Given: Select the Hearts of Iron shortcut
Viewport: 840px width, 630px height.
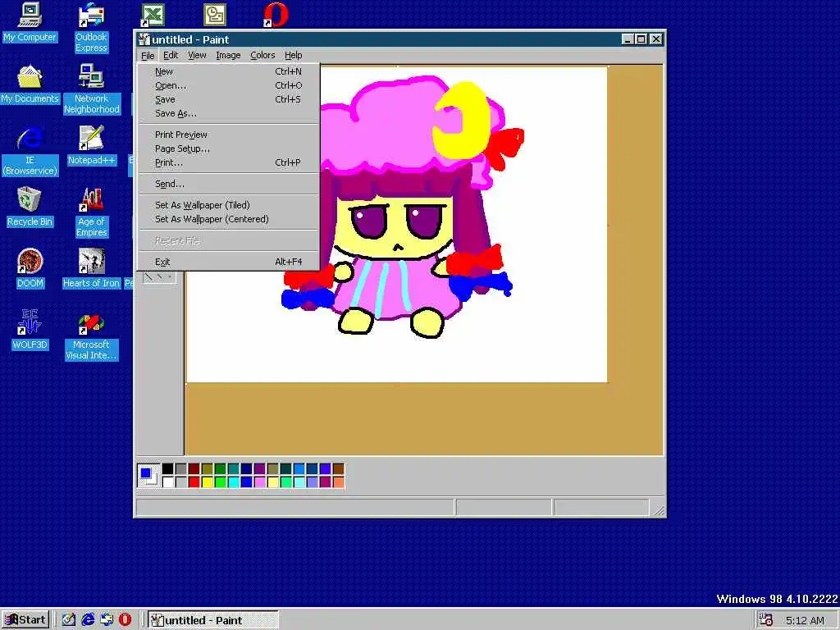Looking at the screenshot, I should coord(92,268).
